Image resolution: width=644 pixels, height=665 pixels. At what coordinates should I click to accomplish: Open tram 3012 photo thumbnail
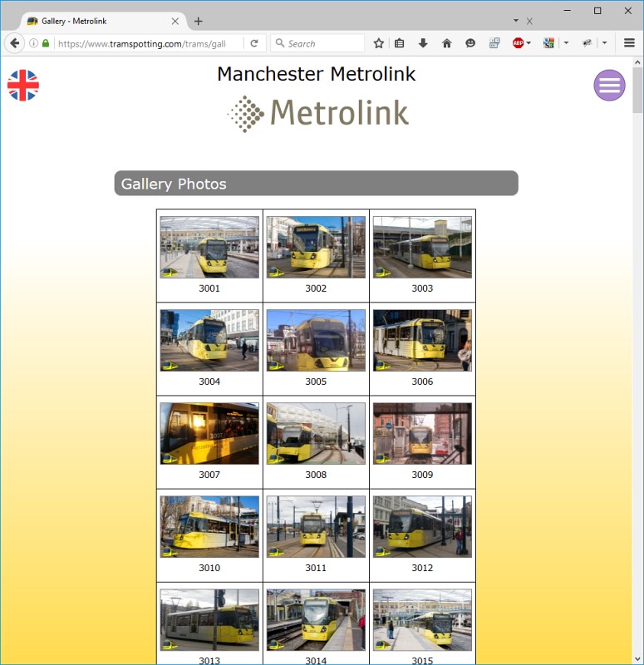422,526
